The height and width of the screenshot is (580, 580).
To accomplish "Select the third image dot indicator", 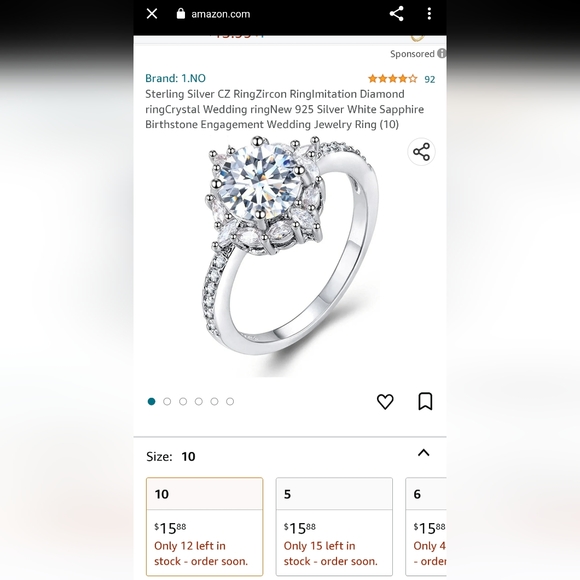I will tap(183, 401).
